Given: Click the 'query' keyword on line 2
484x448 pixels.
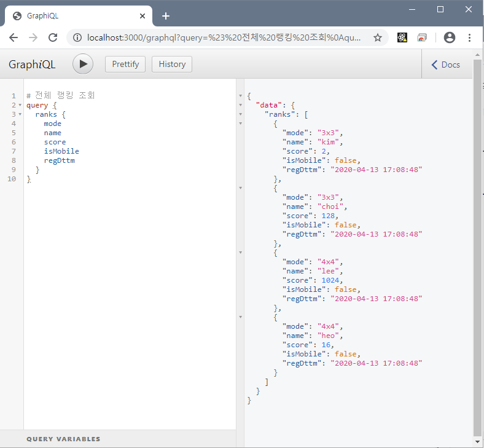Looking at the screenshot, I should (37, 105).
